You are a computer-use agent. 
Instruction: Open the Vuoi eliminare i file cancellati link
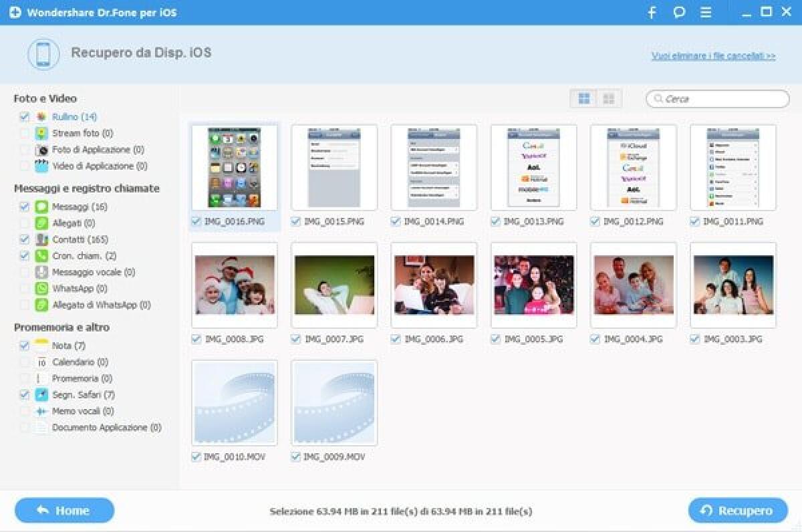tap(713, 56)
